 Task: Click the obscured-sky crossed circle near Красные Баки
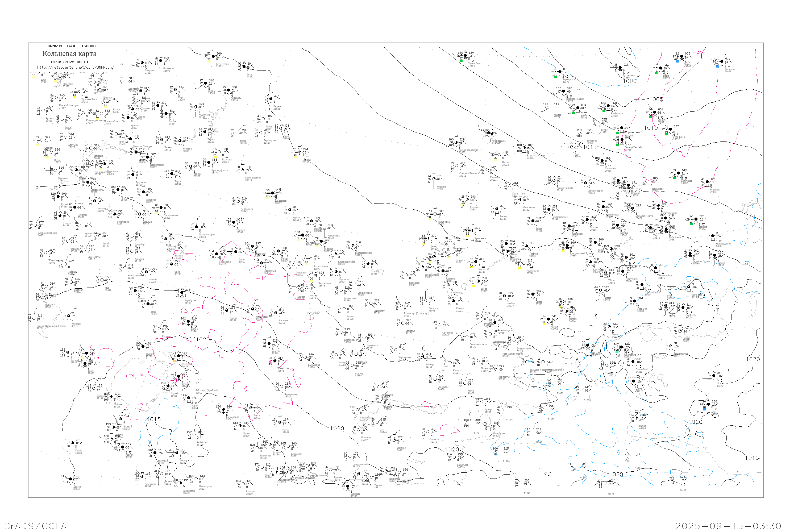78,92
